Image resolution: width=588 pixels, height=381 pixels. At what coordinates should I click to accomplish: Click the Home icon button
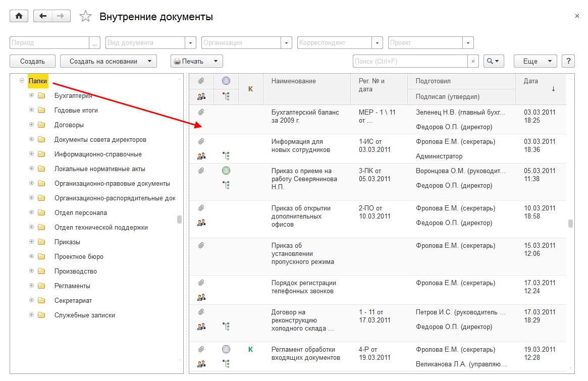click(x=19, y=16)
